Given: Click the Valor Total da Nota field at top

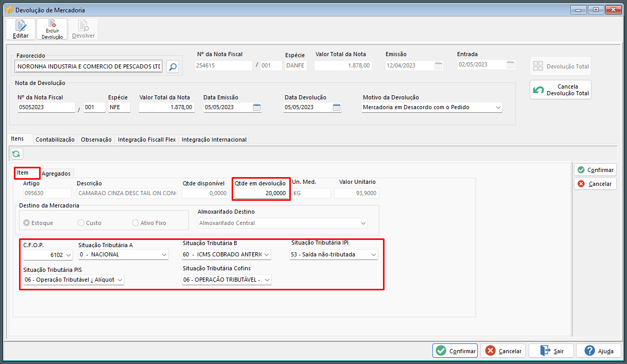Looking at the screenshot, I should pos(343,65).
